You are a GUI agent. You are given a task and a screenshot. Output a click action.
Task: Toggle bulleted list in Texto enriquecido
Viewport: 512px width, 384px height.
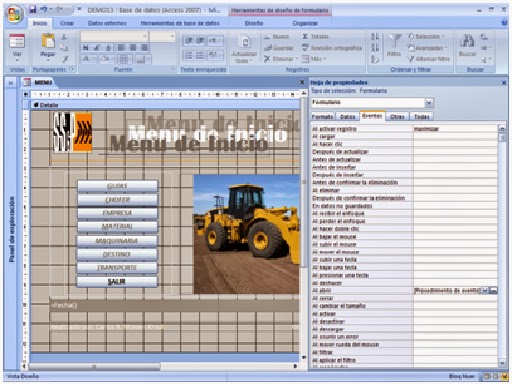(x=200, y=55)
